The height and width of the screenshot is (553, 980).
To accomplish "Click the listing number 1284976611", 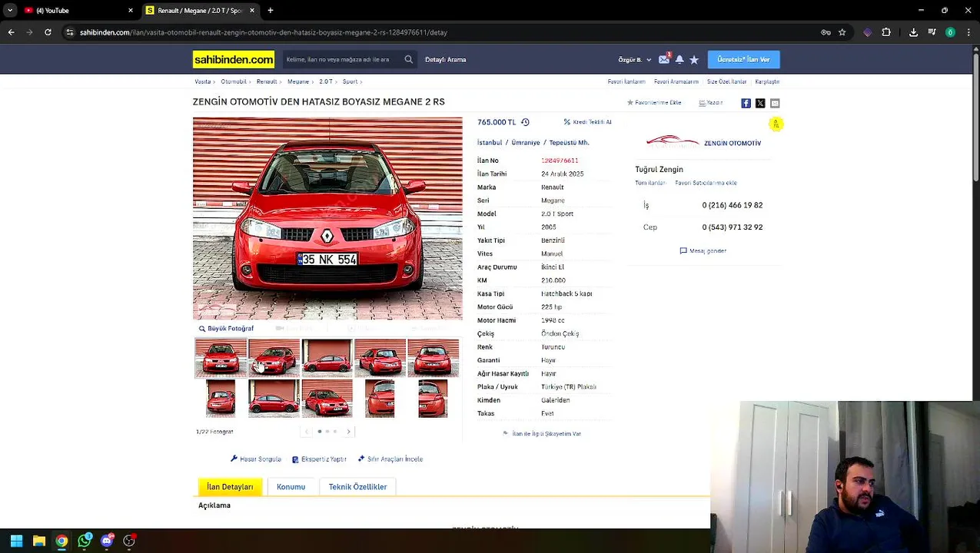I will (x=560, y=161).
